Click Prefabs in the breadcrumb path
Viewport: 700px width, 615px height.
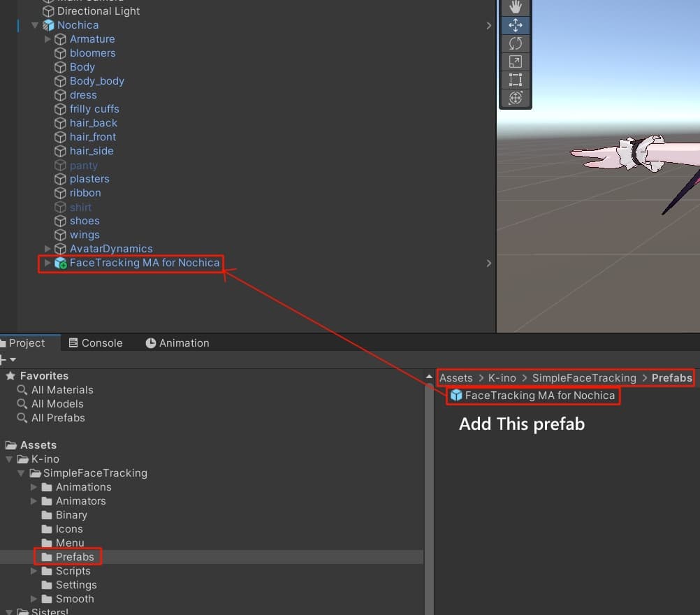click(x=671, y=378)
